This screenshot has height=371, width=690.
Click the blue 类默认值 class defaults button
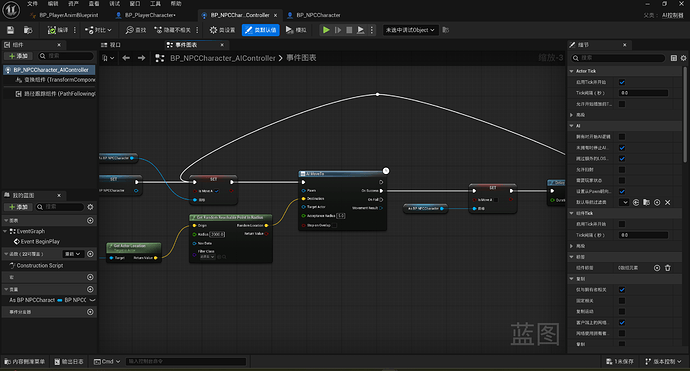tap(261, 30)
